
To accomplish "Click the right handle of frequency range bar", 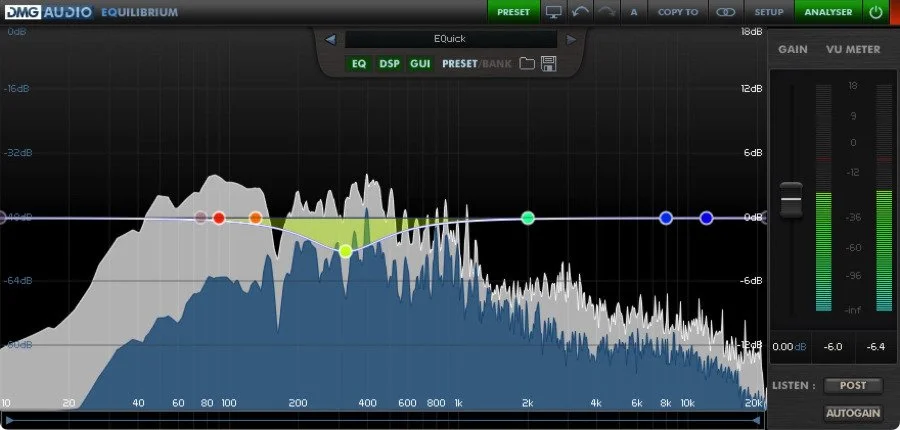I will (757, 420).
